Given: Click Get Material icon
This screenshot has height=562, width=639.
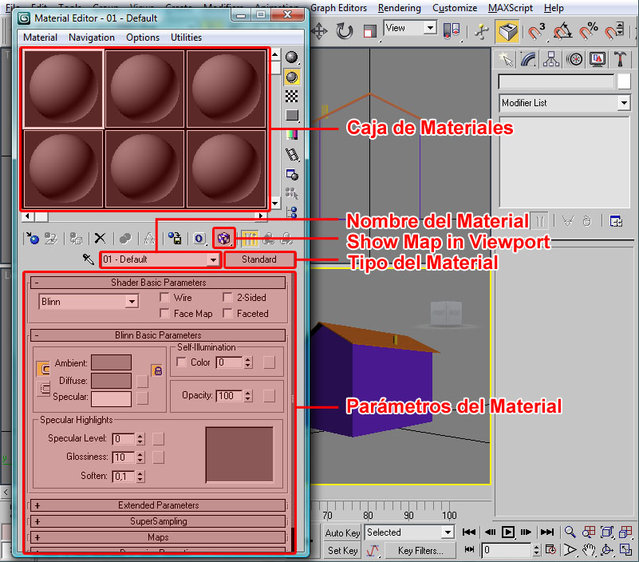Looking at the screenshot, I should click(32, 238).
